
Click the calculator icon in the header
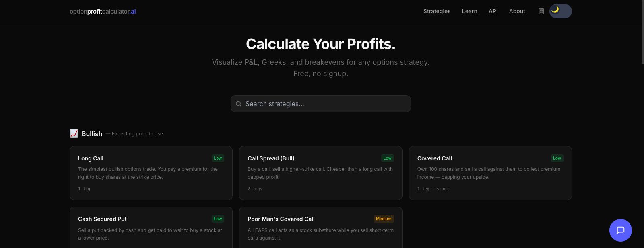point(541,11)
